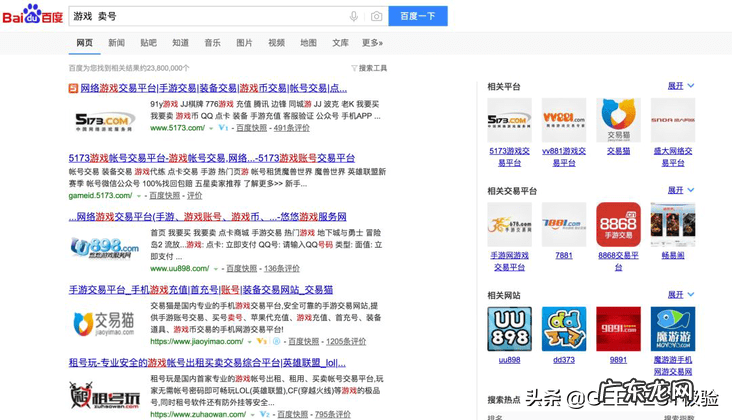Select the 视频 tab
732x420 pixels.
coord(276,43)
